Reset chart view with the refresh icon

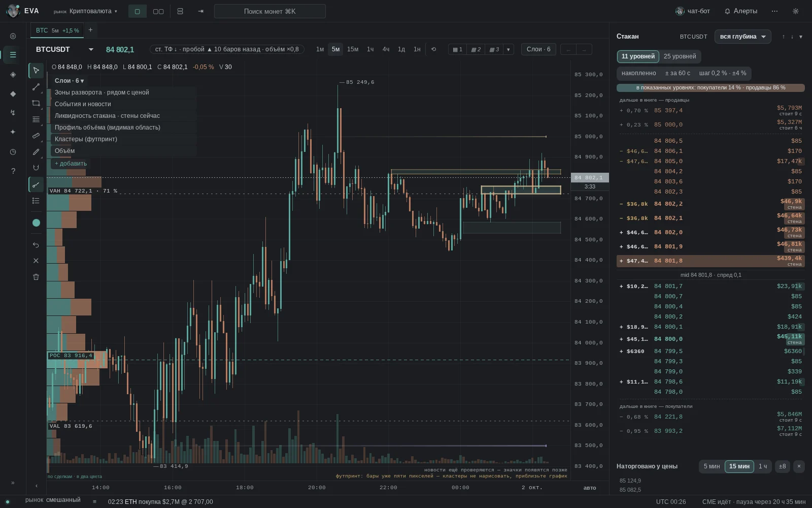coord(433,49)
